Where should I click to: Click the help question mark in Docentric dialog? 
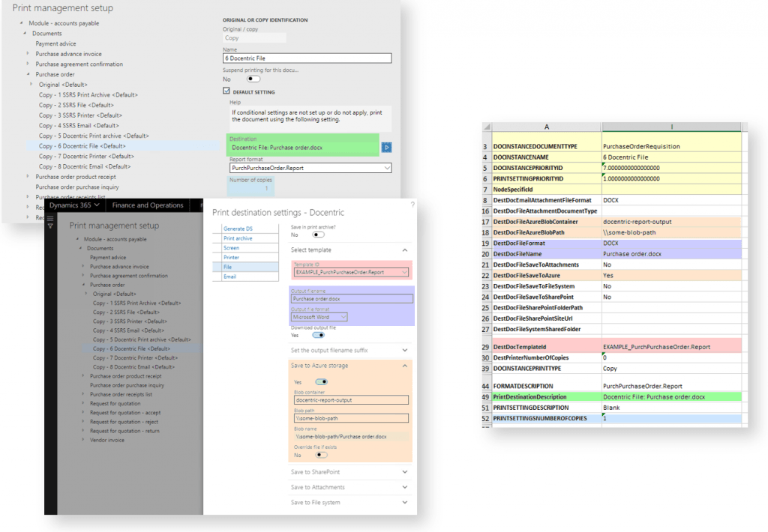[412, 204]
